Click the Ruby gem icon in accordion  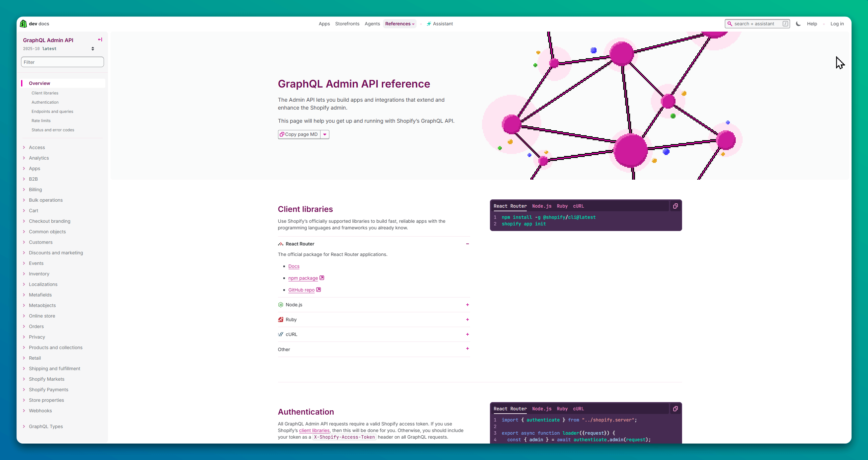280,319
